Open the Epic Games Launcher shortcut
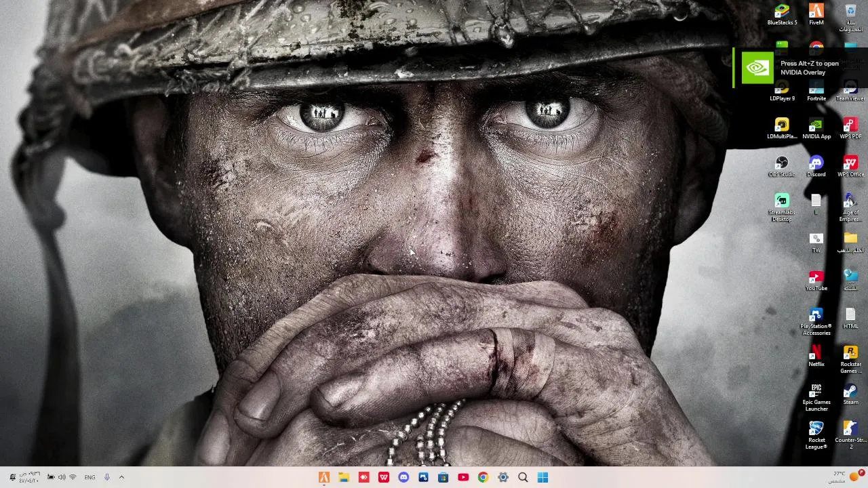 tap(816, 397)
